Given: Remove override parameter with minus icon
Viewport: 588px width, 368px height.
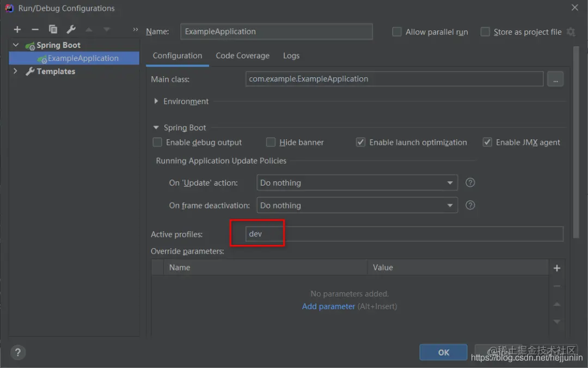Looking at the screenshot, I should pyautogui.click(x=557, y=286).
